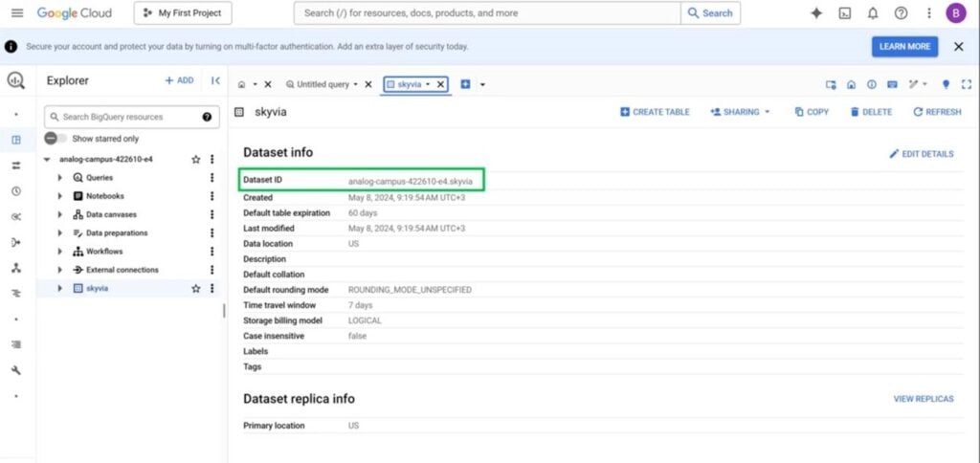
Task: Close the skyvia tab
Action: [x=440, y=84]
